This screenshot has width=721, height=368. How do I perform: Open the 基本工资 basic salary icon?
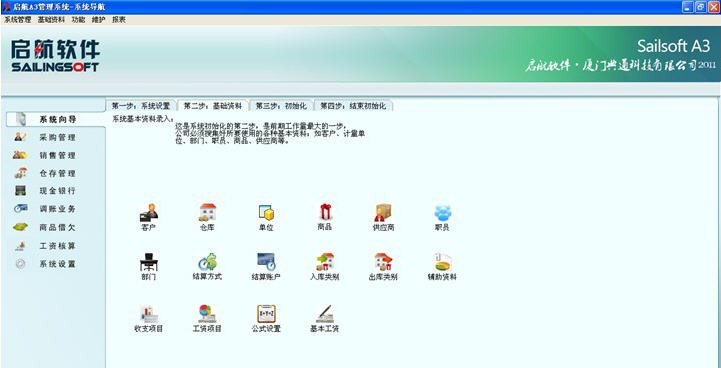click(x=325, y=319)
